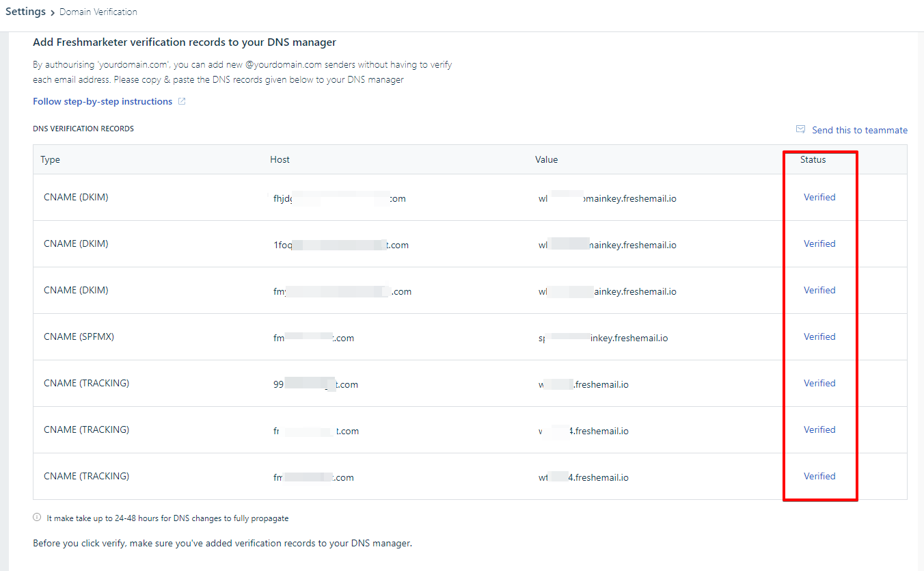
Task: Click Verified status for host starting fmy
Action: point(819,290)
